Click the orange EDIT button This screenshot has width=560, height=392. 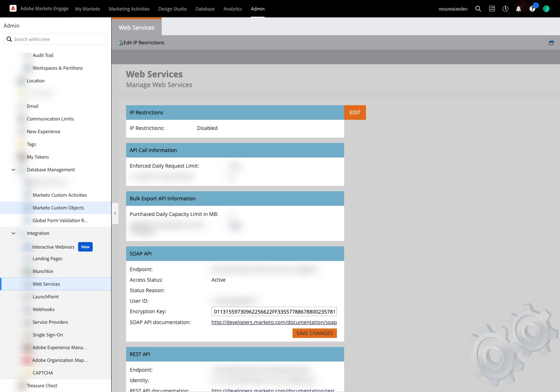355,113
